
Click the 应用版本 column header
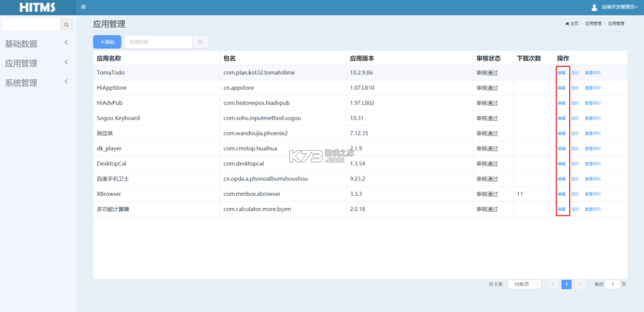(x=362, y=58)
